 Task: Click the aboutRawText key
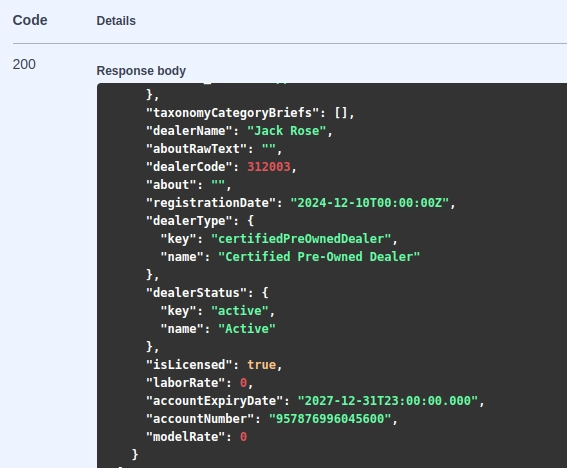[196, 149]
